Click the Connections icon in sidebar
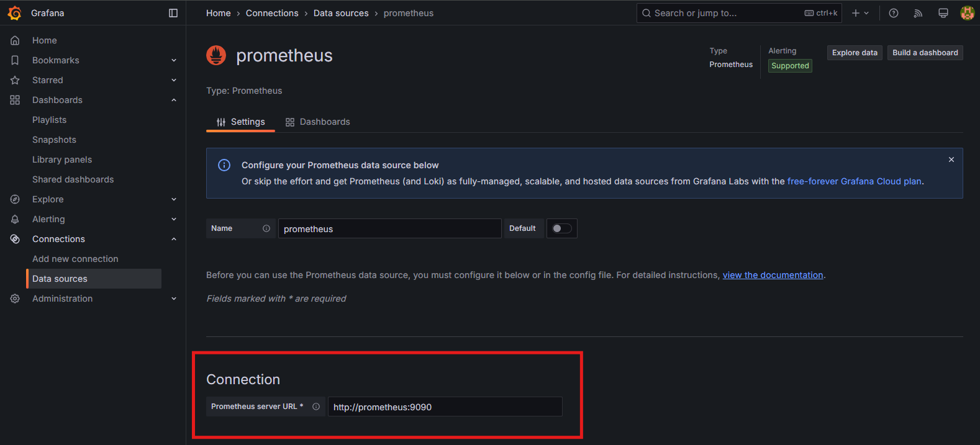The height and width of the screenshot is (445, 980). click(15, 239)
